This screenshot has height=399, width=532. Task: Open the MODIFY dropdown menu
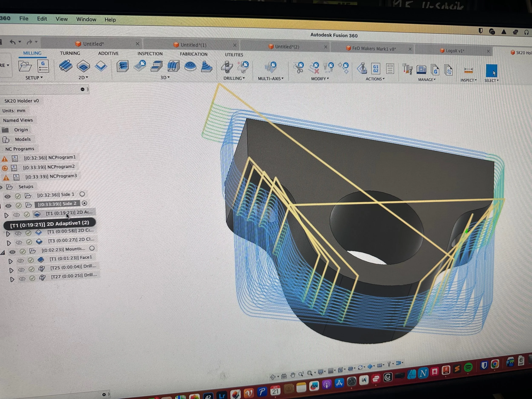point(320,79)
